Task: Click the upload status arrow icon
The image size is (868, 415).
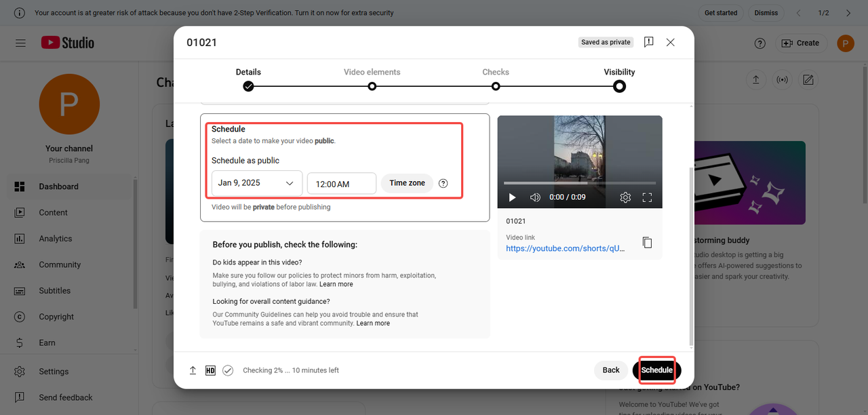Action: 193,370
